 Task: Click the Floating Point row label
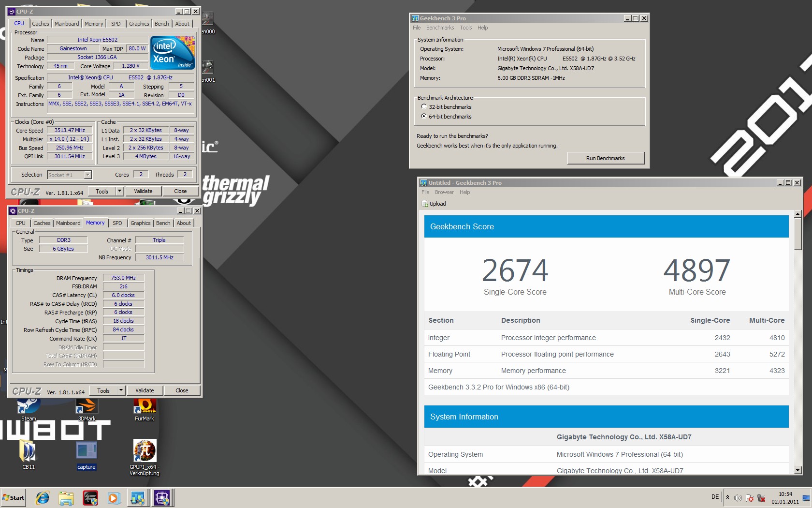[x=449, y=354]
